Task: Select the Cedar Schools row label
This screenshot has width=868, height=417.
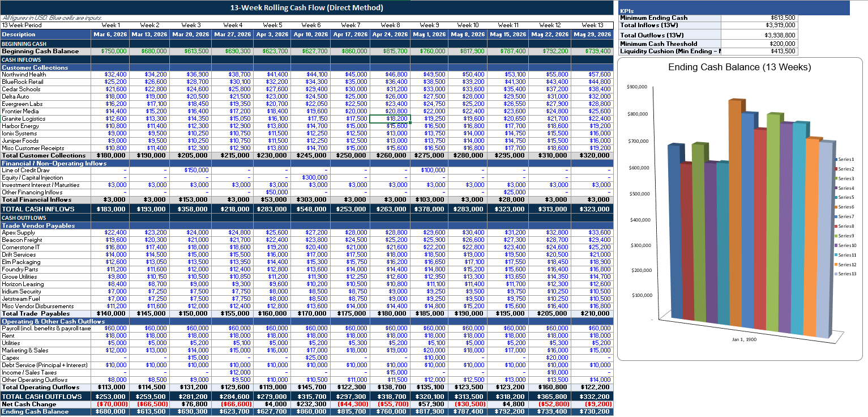Action: 46,89
